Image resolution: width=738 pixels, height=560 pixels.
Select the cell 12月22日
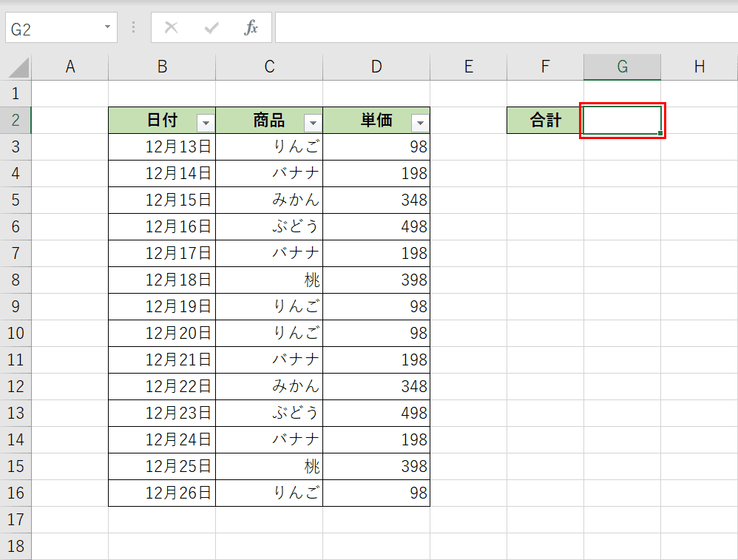tap(162, 387)
